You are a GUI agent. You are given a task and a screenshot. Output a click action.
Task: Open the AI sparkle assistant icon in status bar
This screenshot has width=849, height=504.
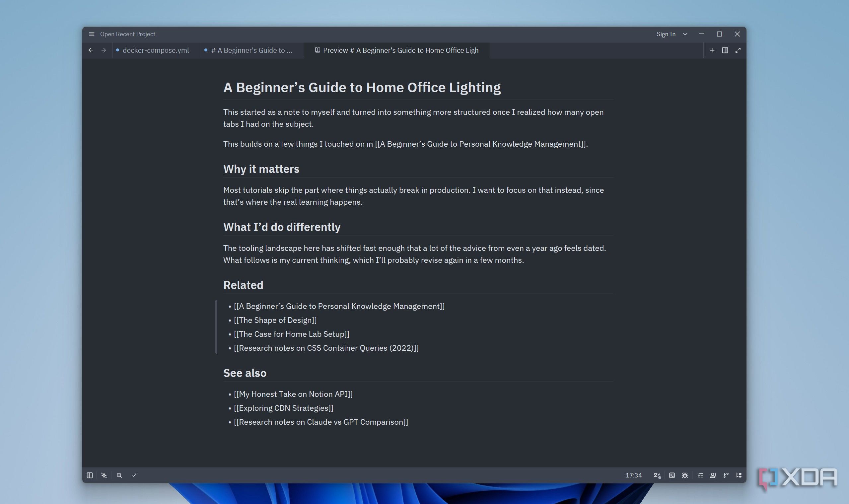(x=104, y=475)
